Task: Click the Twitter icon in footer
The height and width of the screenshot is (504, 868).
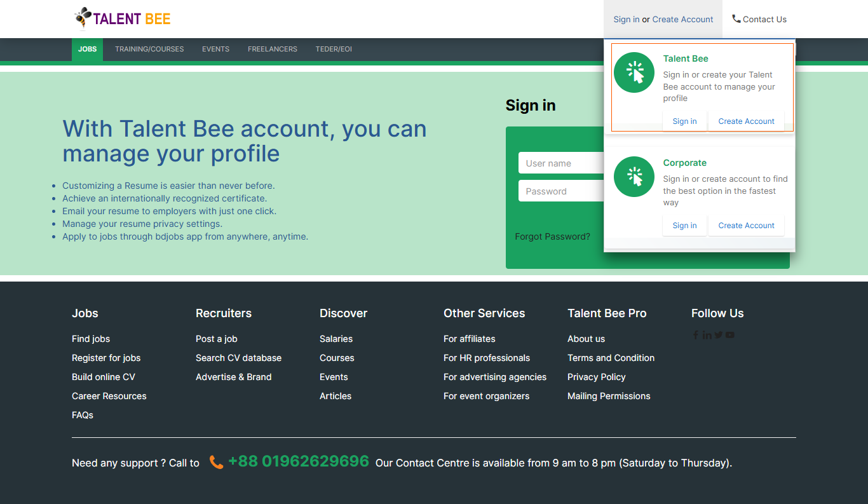Action: pos(718,335)
